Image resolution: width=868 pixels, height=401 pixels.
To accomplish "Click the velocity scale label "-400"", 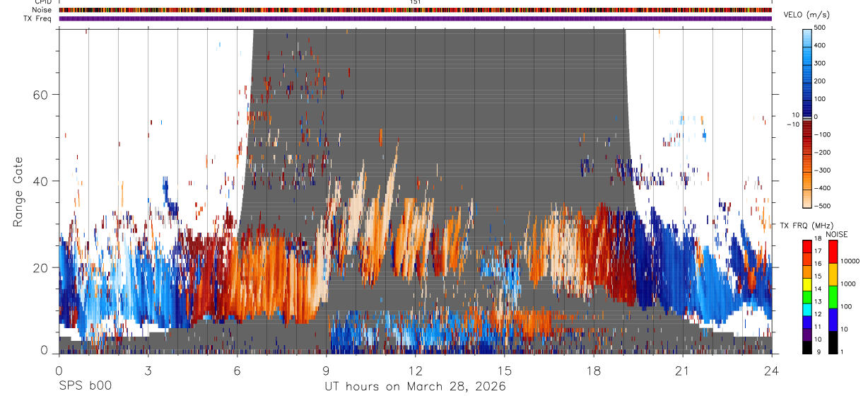I will click(x=823, y=188).
